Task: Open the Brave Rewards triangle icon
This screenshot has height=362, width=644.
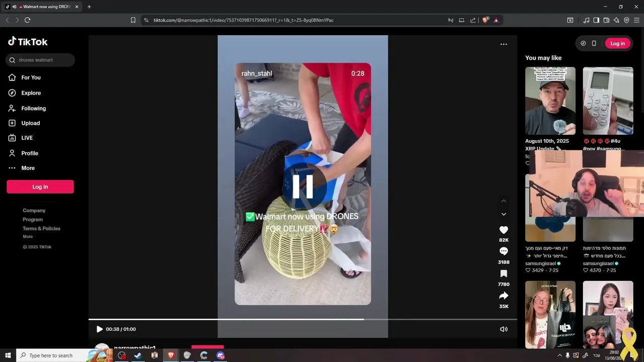Action: pyautogui.click(x=496, y=20)
